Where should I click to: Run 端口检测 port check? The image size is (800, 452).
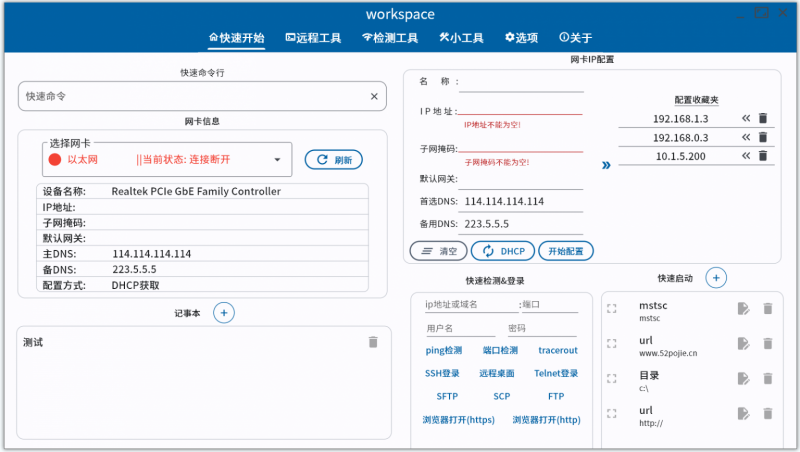pyautogui.click(x=500, y=350)
